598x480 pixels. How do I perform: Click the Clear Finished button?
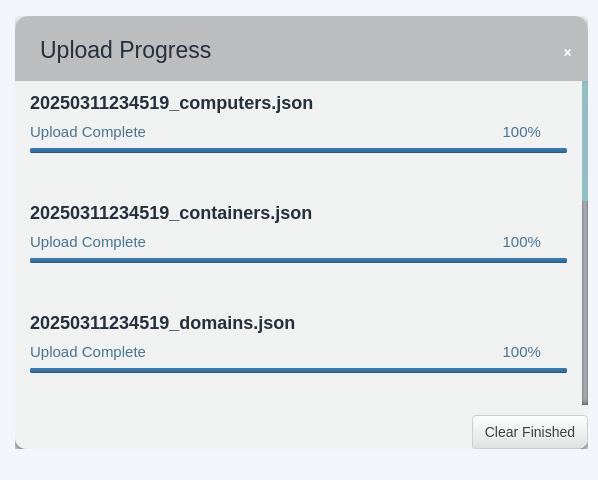tap(530, 432)
